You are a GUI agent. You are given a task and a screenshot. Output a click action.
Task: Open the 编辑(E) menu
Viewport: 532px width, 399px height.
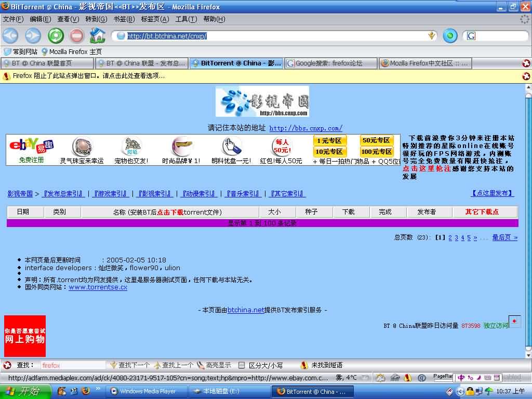41,19
